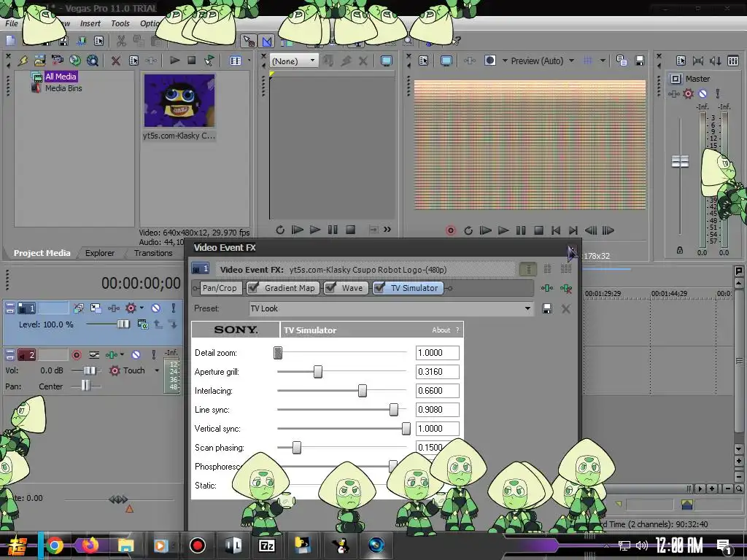
Task: Mute the Master bus
Action: click(703, 94)
